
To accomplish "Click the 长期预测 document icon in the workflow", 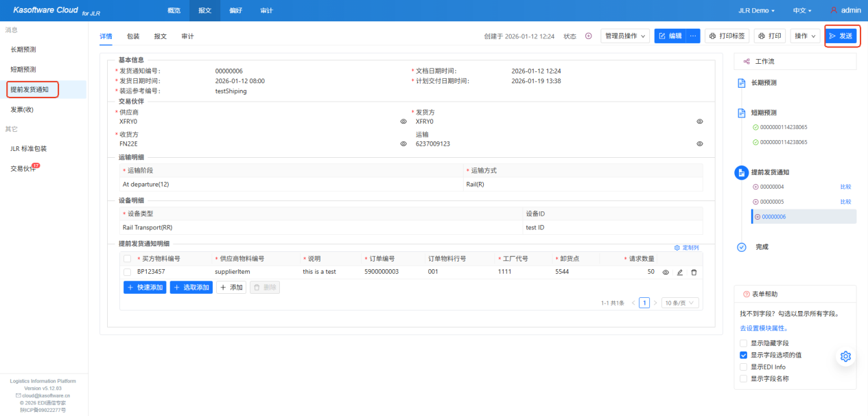I will (x=741, y=83).
